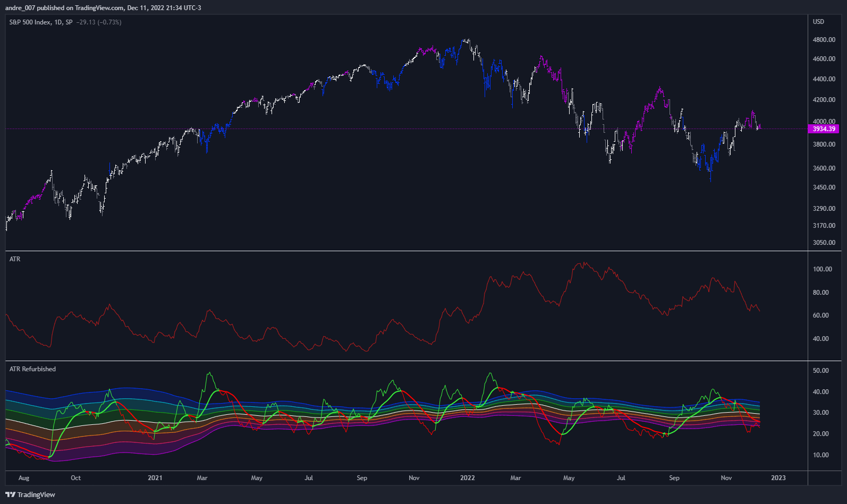Click the 3170.00 price axis value
This screenshot has width=847, height=504.
pyautogui.click(x=824, y=226)
